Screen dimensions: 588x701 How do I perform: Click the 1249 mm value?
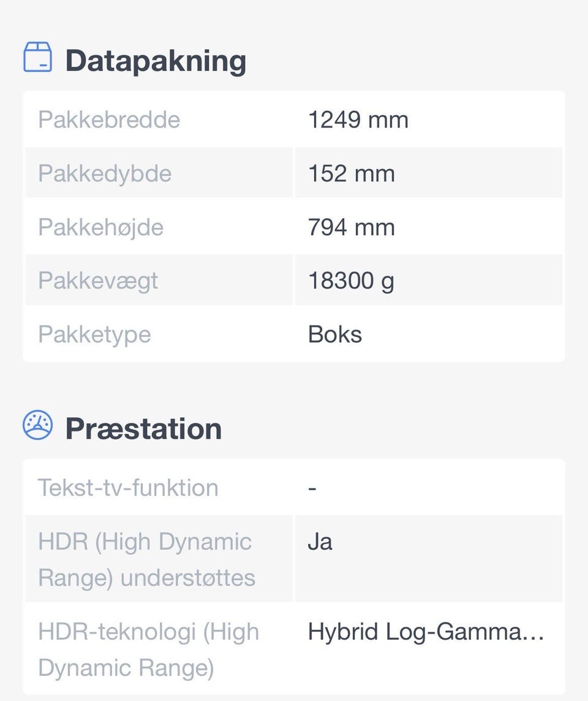pyautogui.click(x=358, y=119)
